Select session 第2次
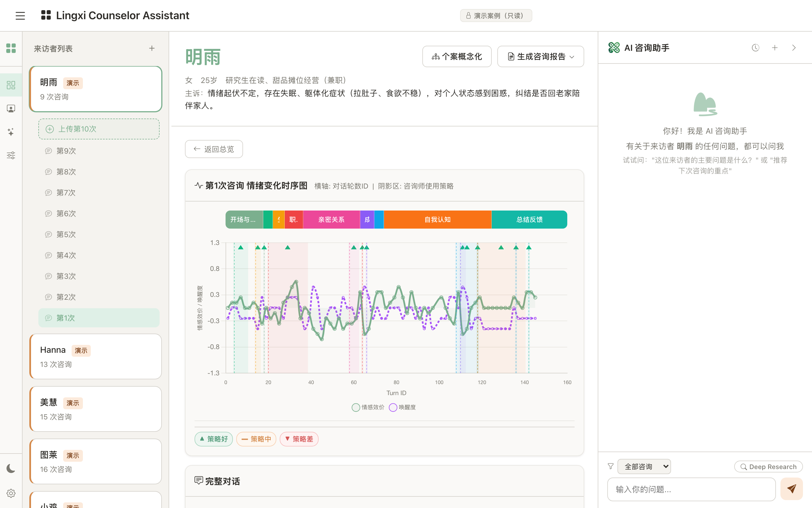 99,297
